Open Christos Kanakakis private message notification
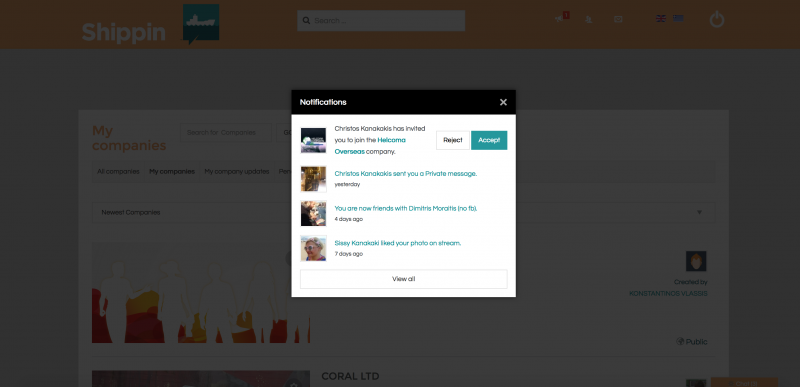Viewport: 800px width, 387px height. tap(406, 173)
